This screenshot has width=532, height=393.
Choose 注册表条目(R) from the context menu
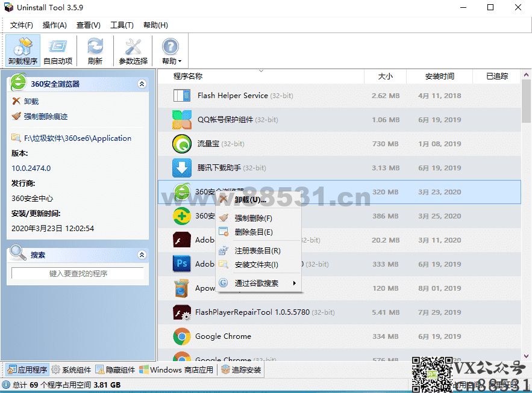(x=259, y=251)
